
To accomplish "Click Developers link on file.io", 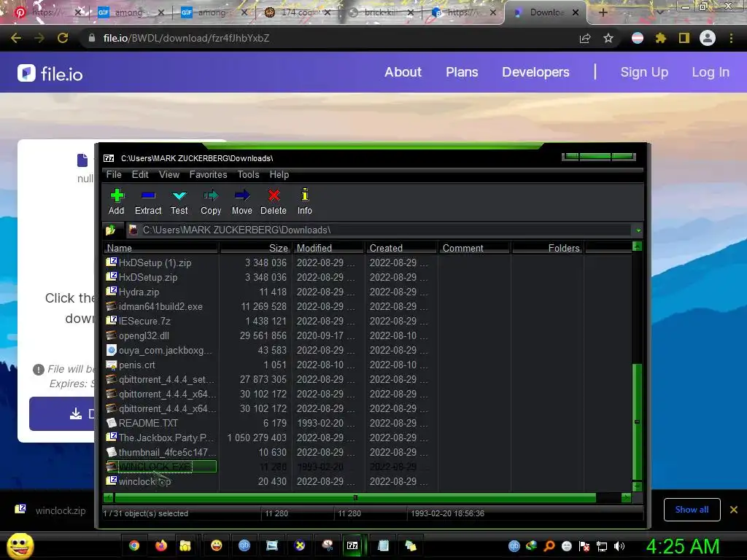I will (x=535, y=72).
